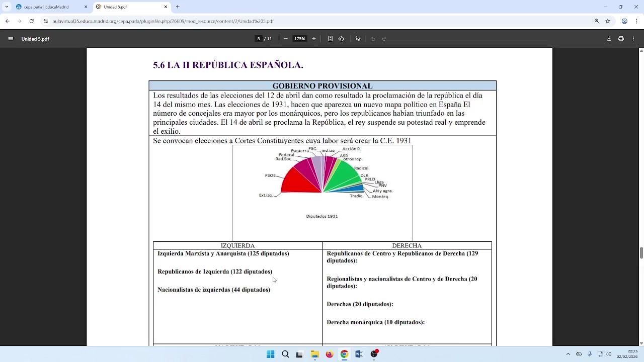
Task: Open the PDF viewer more actions menu
Action: 633,39
